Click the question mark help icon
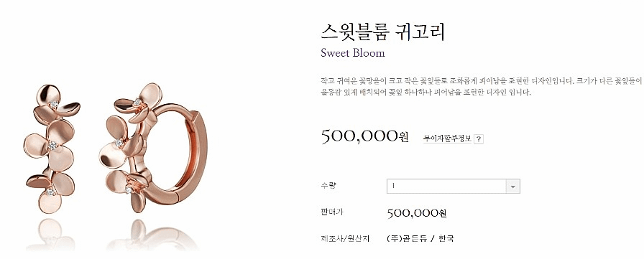This screenshot has height=259, width=644. 479,139
